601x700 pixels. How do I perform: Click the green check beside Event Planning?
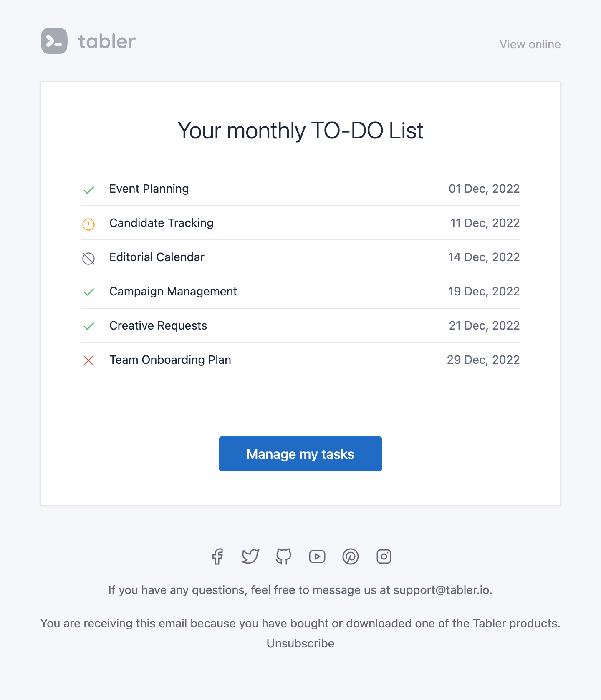88,190
